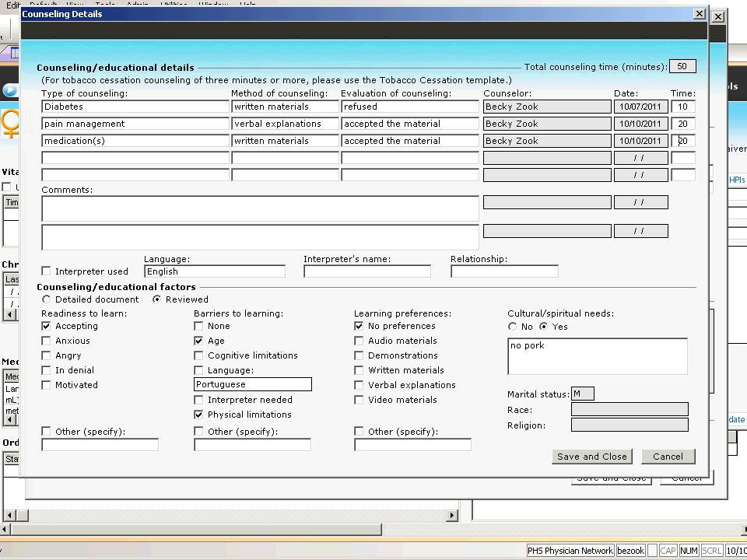
Task: Click the Religion field
Action: [x=630, y=425]
